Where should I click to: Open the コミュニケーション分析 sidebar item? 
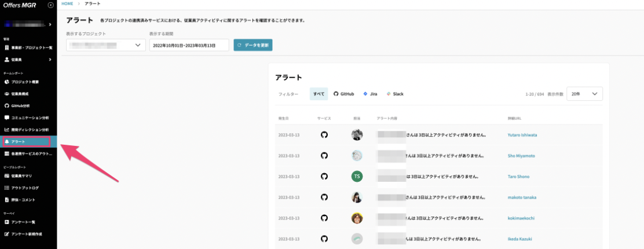click(x=28, y=118)
